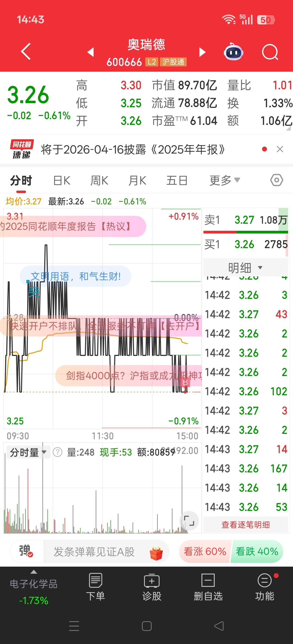Switch to 分时 tab

point(21,181)
